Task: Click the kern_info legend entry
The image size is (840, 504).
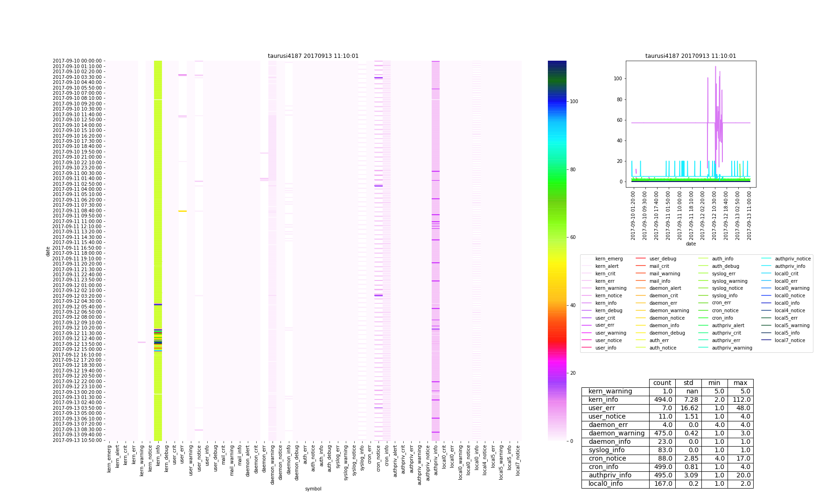Action: [x=606, y=303]
